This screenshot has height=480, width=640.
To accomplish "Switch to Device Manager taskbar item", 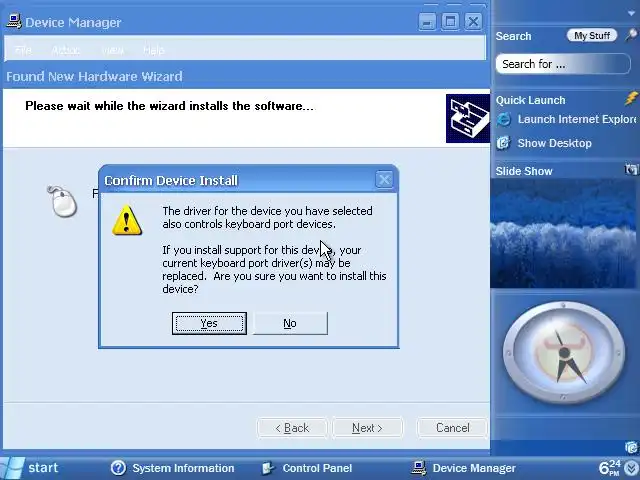I will tap(464, 468).
